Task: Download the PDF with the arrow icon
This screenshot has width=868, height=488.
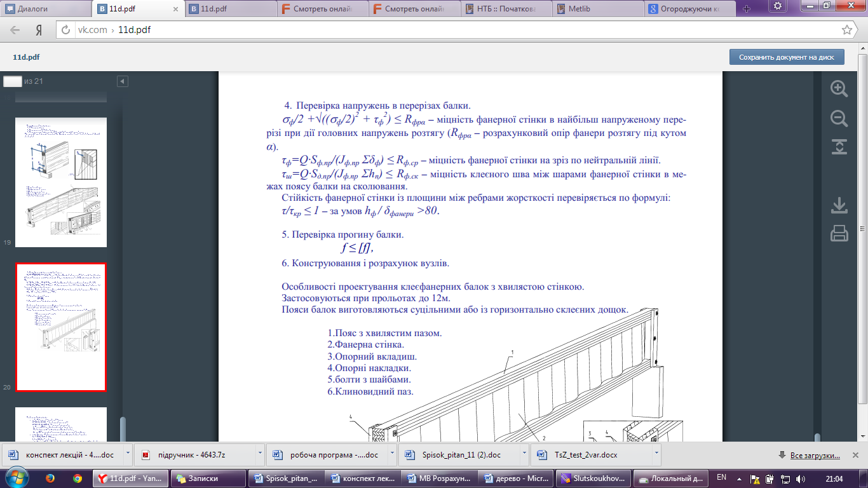Action: coord(839,205)
